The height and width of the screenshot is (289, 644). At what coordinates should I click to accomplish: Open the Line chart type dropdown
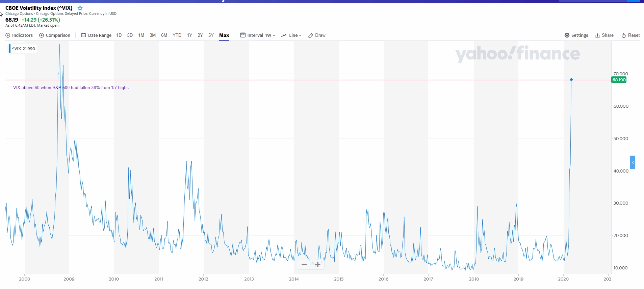point(291,35)
